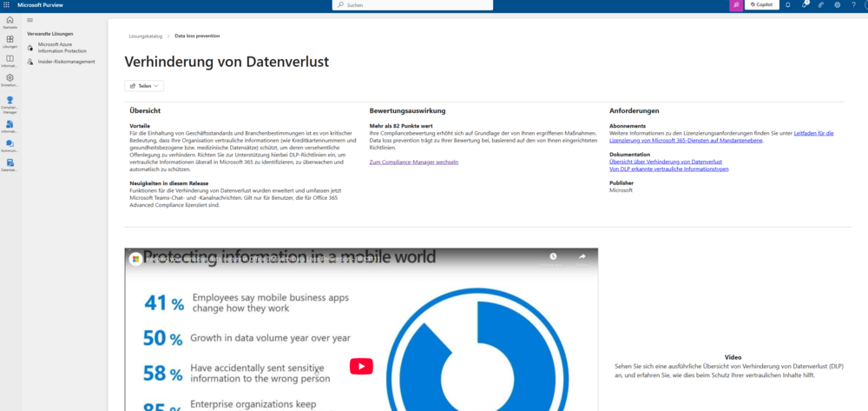Click the video Watch later clock icon

tap(552, 256)
